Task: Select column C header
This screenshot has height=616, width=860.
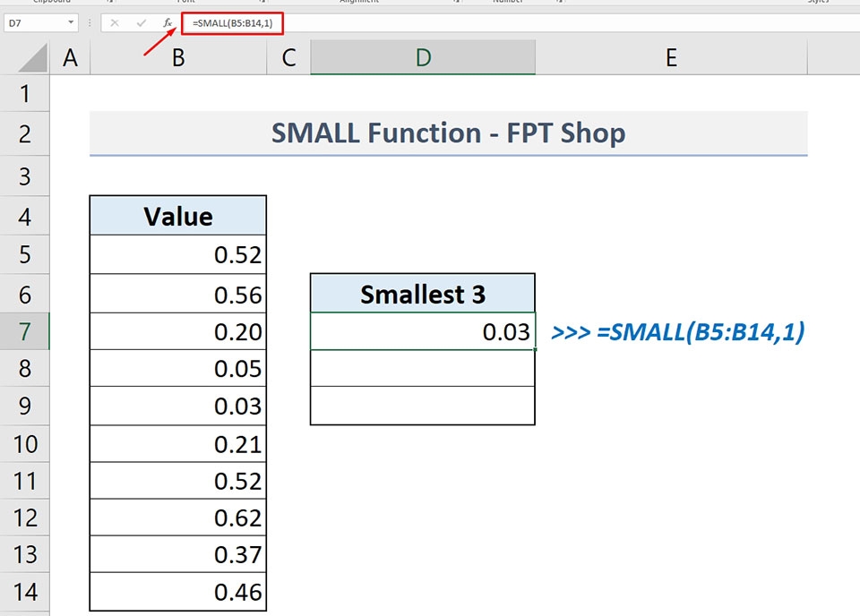Action: (x=288, y=58)
